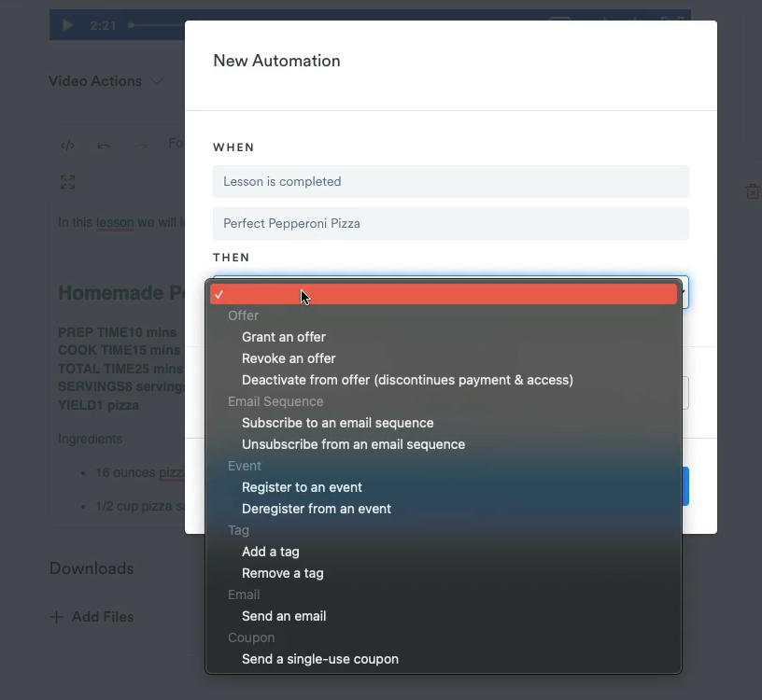Select "Register to an event"

pyautogui.click(x=302, y=487)
